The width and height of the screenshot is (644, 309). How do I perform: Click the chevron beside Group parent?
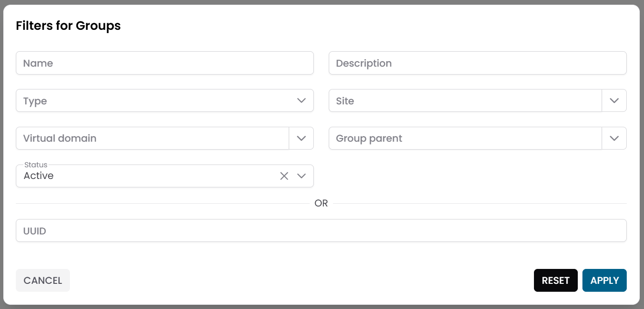tap(614, 138)
